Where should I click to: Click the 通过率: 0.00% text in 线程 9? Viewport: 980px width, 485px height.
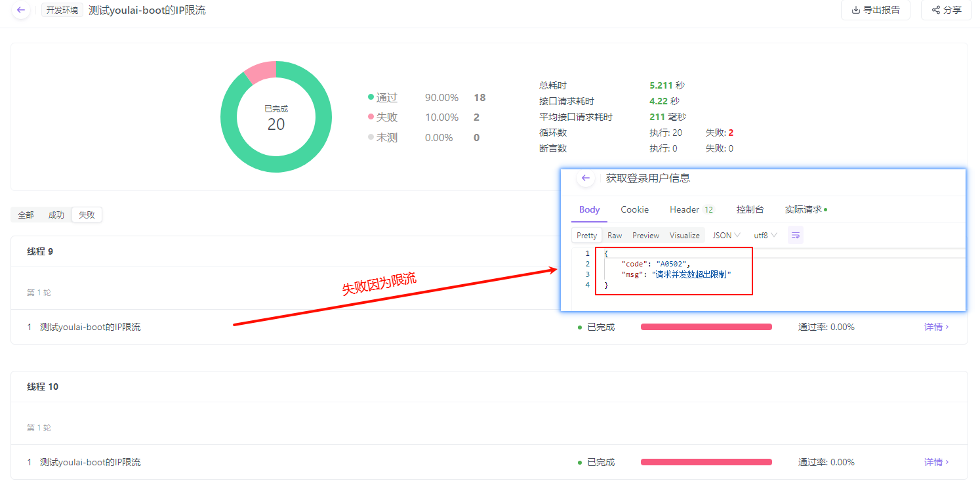point(827,327)
